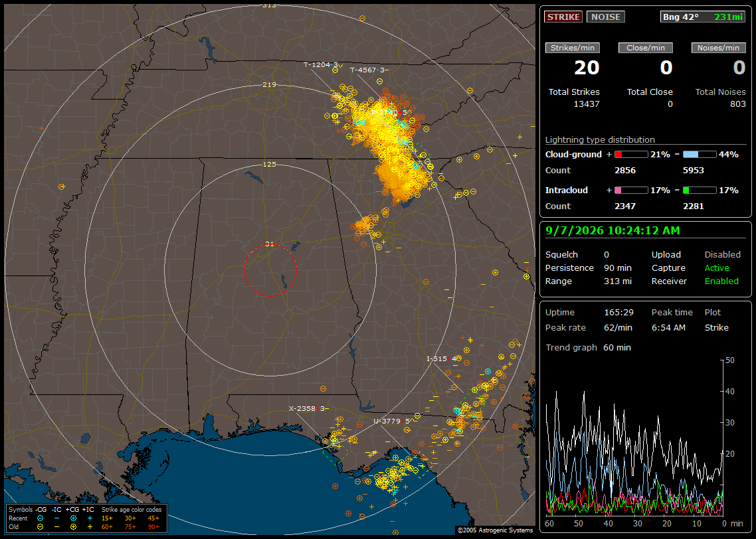756x539 pixels.
Task: Click the bearing and distance readout
Action: (x=703, y=17)
